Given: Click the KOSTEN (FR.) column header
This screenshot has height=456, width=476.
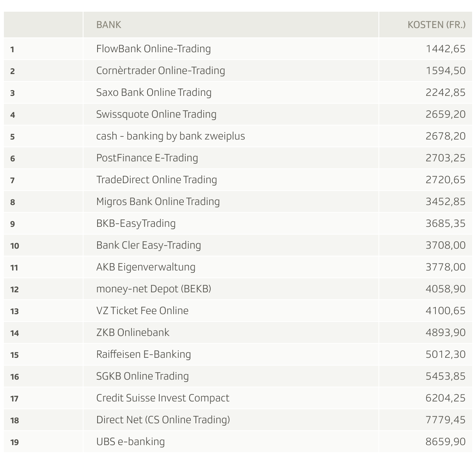Looking at the screenshot, I should click(x=437, y=25).
